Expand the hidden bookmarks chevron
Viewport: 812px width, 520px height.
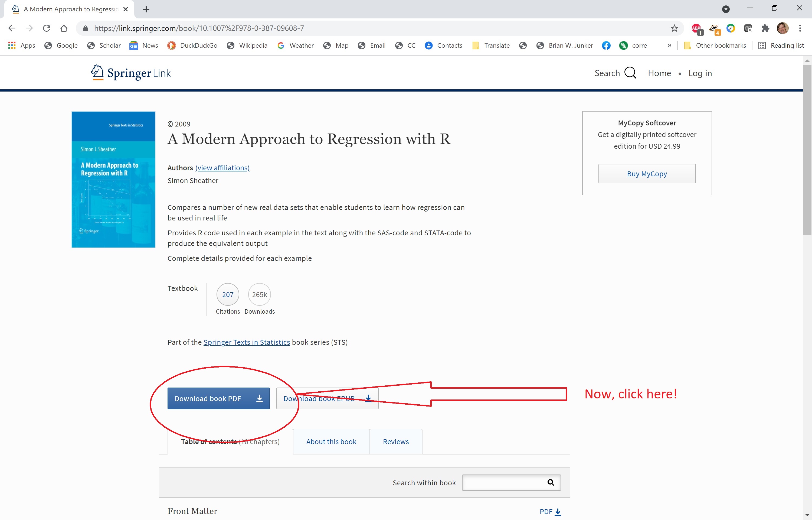pos(669,45)
